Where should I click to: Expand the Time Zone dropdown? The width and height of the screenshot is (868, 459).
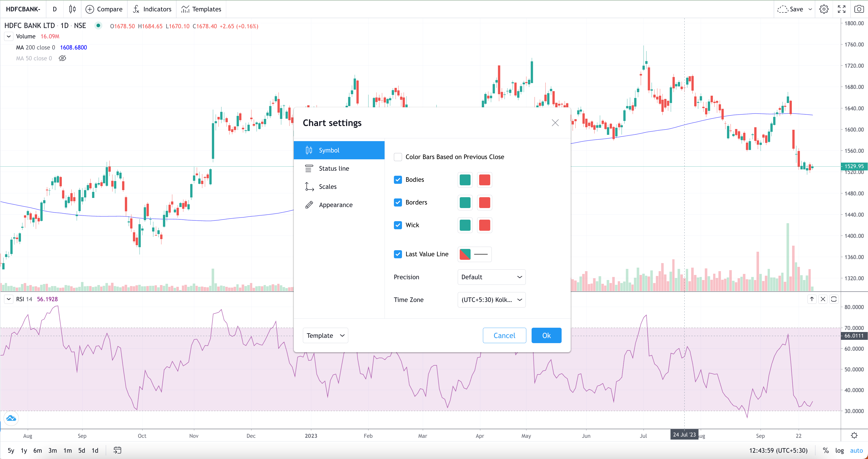[491, 300]
